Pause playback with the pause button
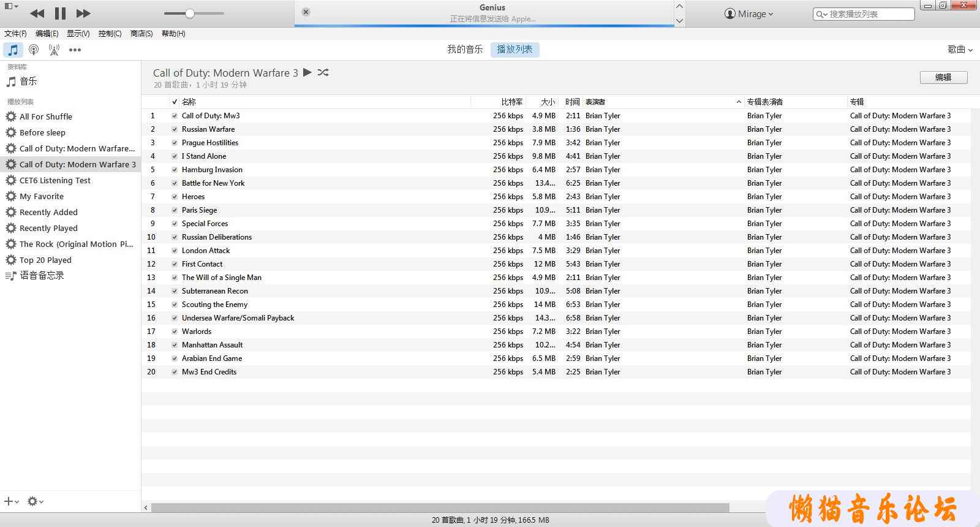This screenshot has width=980, height=527. (60, 13)
